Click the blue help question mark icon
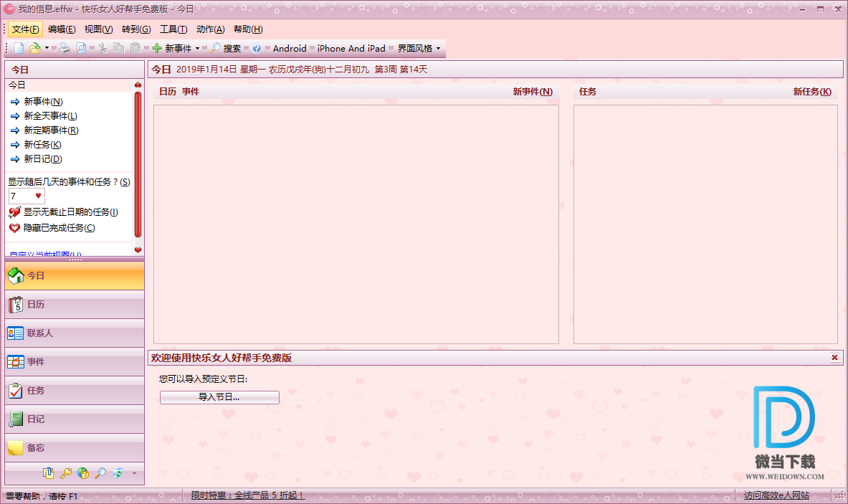This screenshot has width=848, height=504. [256, 49]
